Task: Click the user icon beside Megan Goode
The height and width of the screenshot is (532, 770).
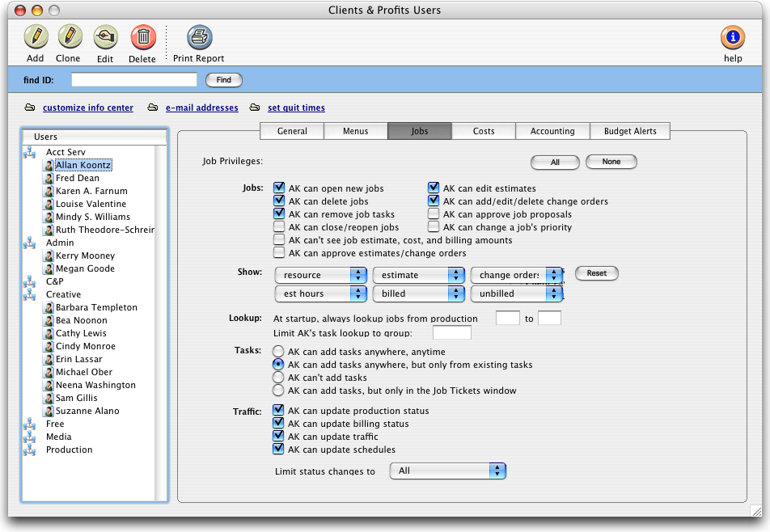Action: point(49,268)
